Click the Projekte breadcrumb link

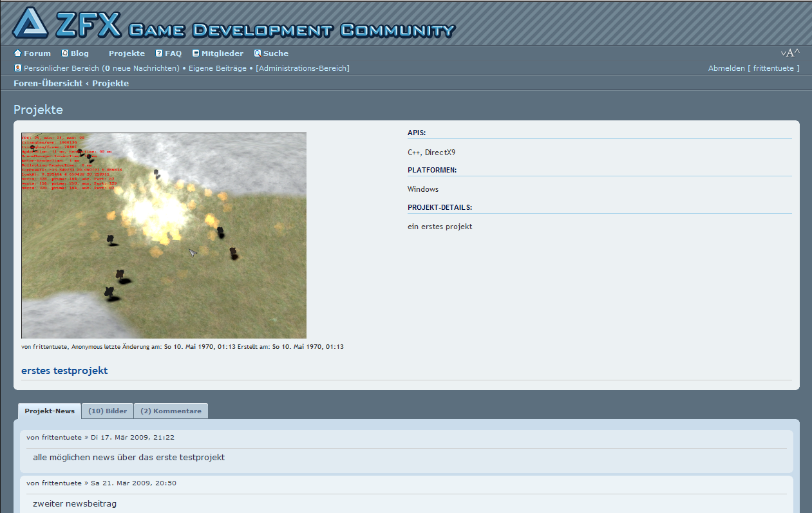click(x=110, y=84)
